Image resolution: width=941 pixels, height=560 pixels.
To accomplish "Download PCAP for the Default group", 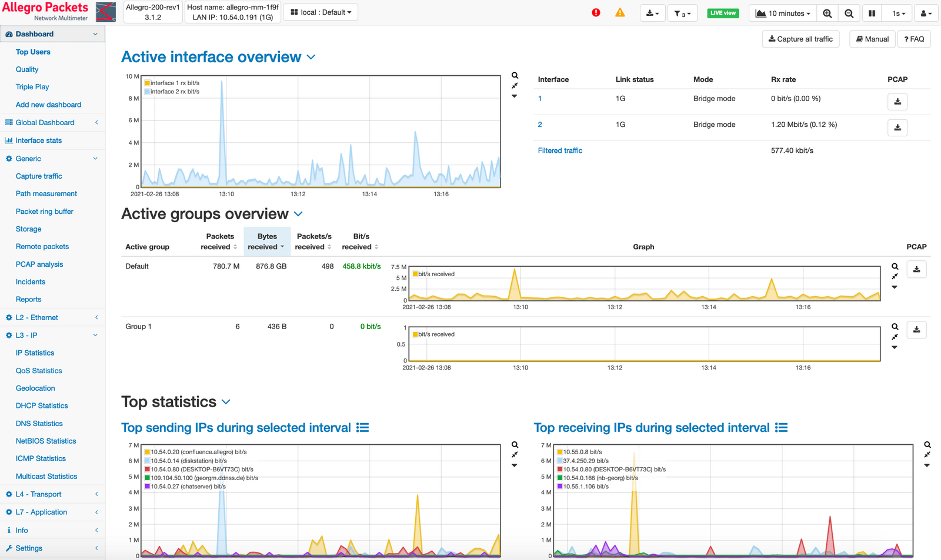I will (916, 270).
